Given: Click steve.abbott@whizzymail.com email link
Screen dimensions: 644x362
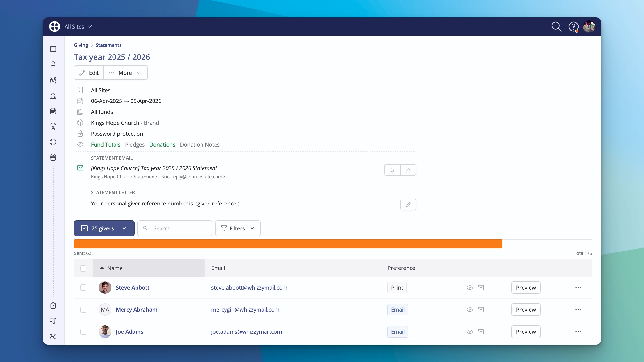Looking at the screenshot, I should pos(249,288).
